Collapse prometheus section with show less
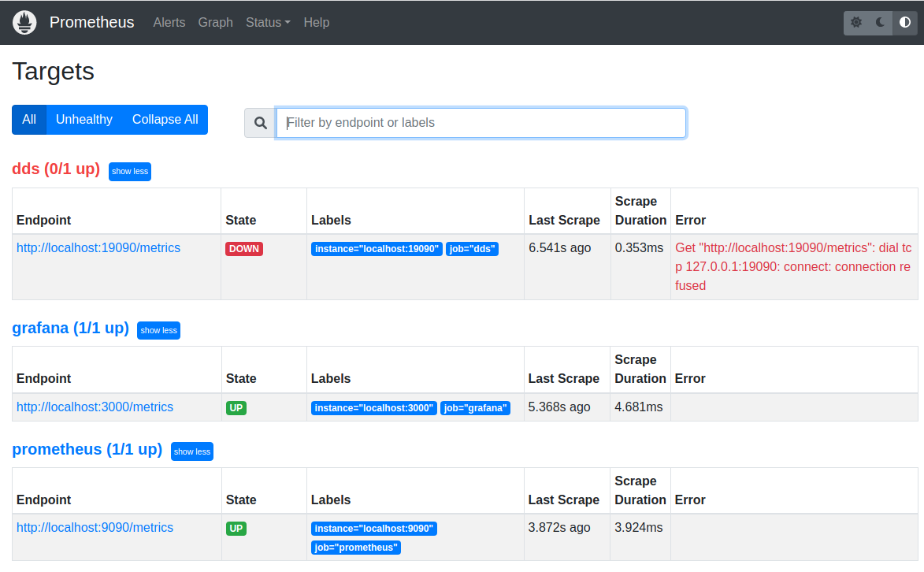Viewport: 924px width, 572px height. [192, 451]
